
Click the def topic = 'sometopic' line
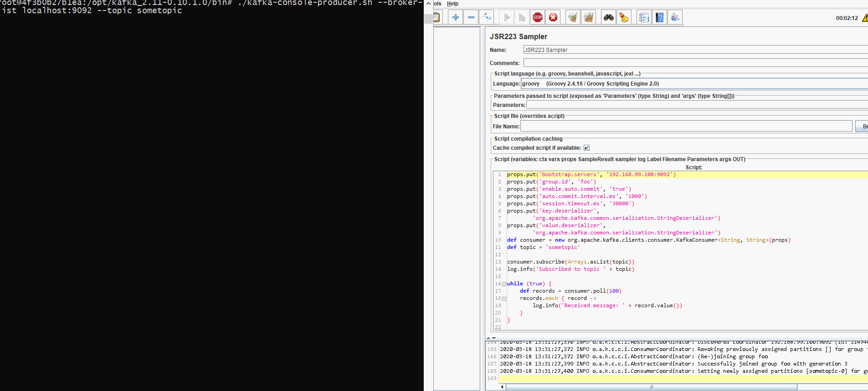(x=544, y=247)
